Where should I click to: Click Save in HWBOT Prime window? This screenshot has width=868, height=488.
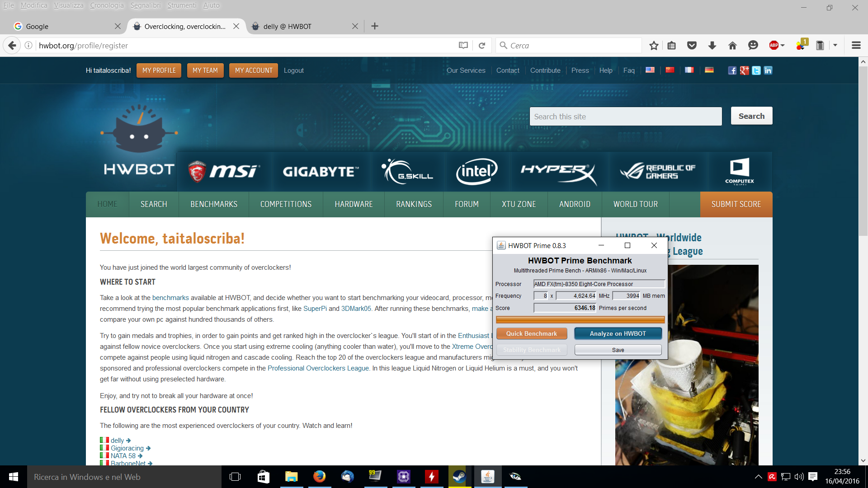click(x=618, y=350)
